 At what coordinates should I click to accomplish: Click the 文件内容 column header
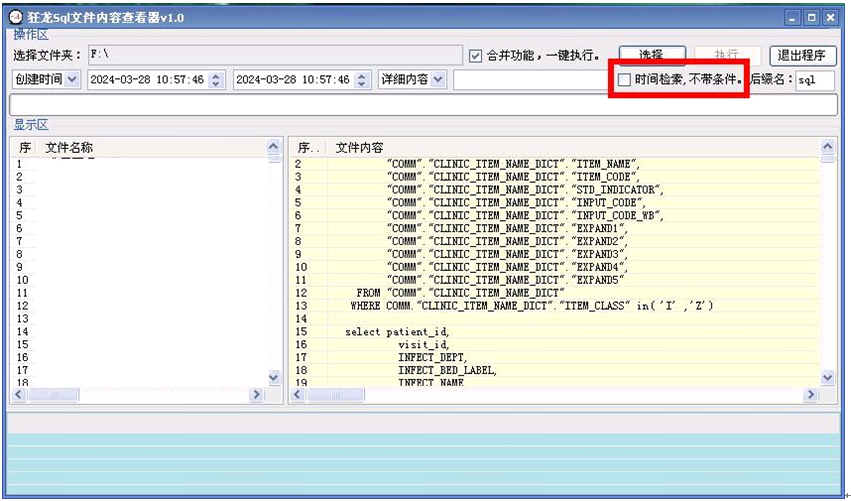pyautogui.click(x=573, y=148)
